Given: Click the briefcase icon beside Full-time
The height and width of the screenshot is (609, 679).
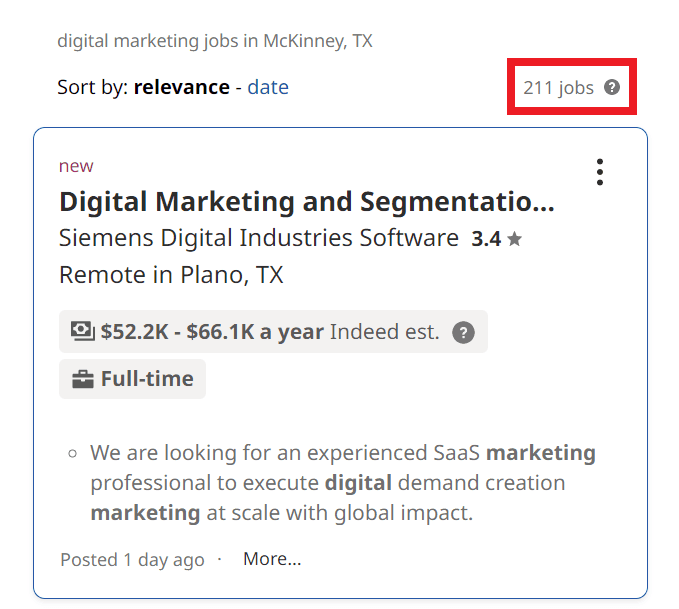Looking at the screenshot, I should pos(83,379).
